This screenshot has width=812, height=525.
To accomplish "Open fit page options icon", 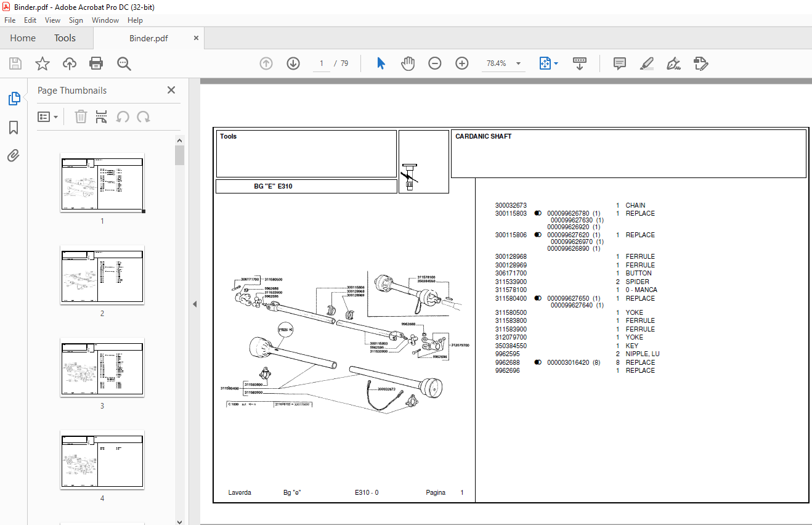I will click(545, 63).
